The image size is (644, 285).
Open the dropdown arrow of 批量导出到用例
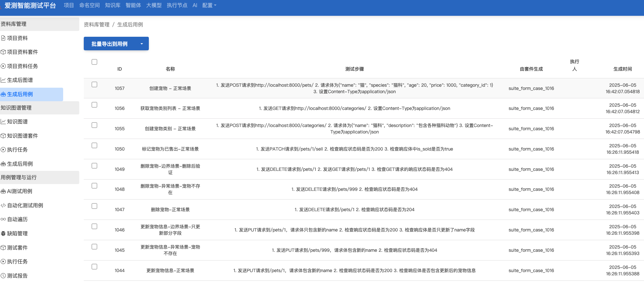tap(142, 44)
